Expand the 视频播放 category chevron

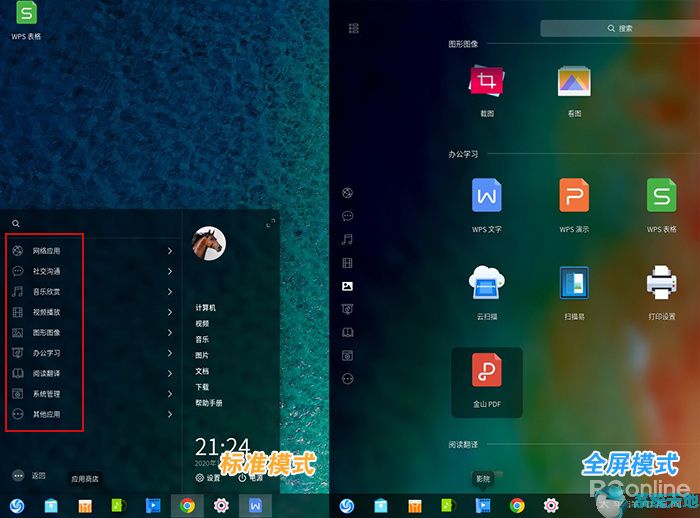pos(170,312)
